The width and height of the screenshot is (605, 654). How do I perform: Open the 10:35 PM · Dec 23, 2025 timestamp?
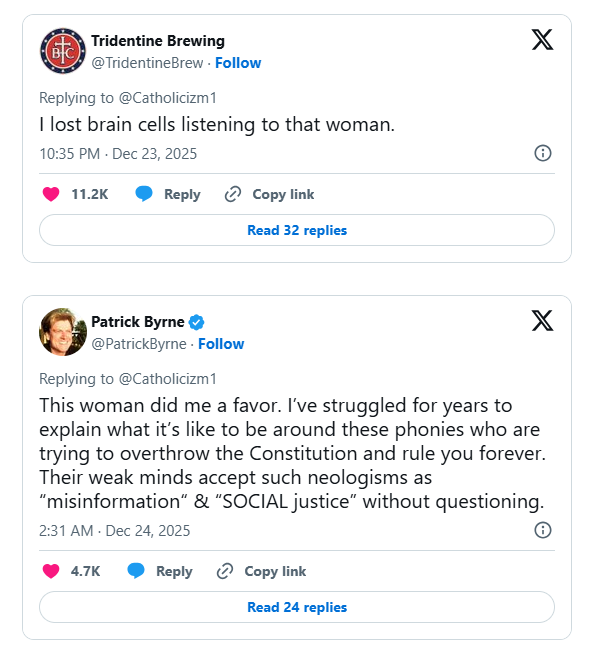click(118, 154)
